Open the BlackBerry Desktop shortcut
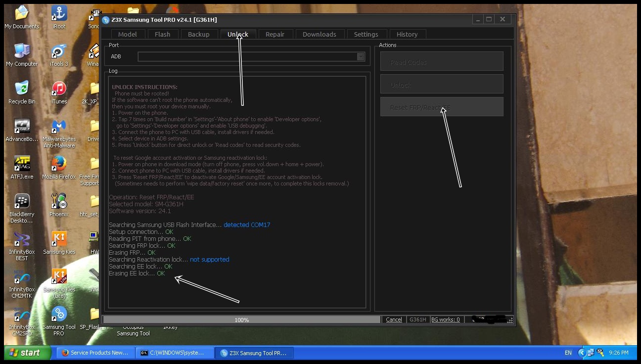This screenshot has width=641, height=364. (22, 208)
